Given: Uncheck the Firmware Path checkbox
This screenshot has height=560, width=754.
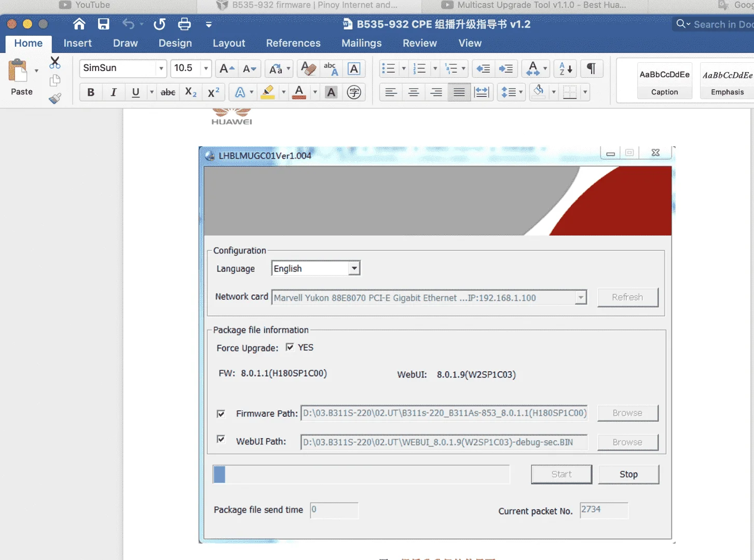Looking at the screenshot, I should point(221,414).
